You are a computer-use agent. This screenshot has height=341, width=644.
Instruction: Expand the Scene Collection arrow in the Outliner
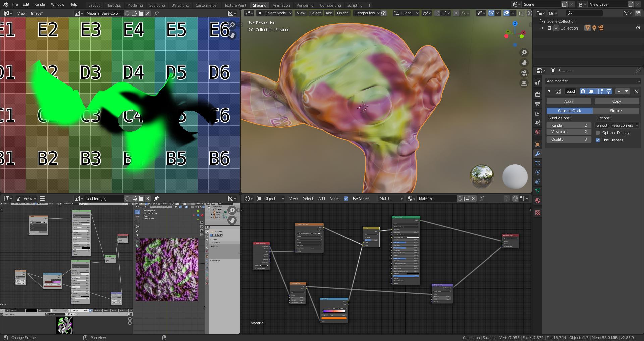pos(543,28)
